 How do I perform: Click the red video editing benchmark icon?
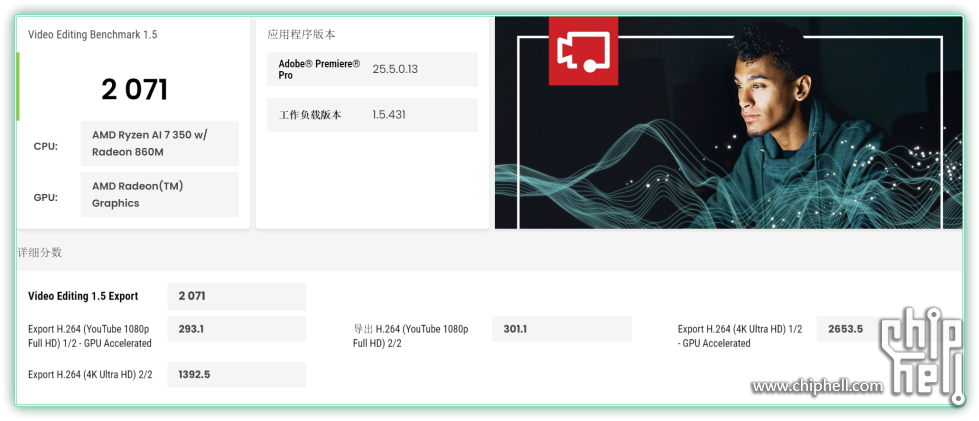click(x=583, y=50)
